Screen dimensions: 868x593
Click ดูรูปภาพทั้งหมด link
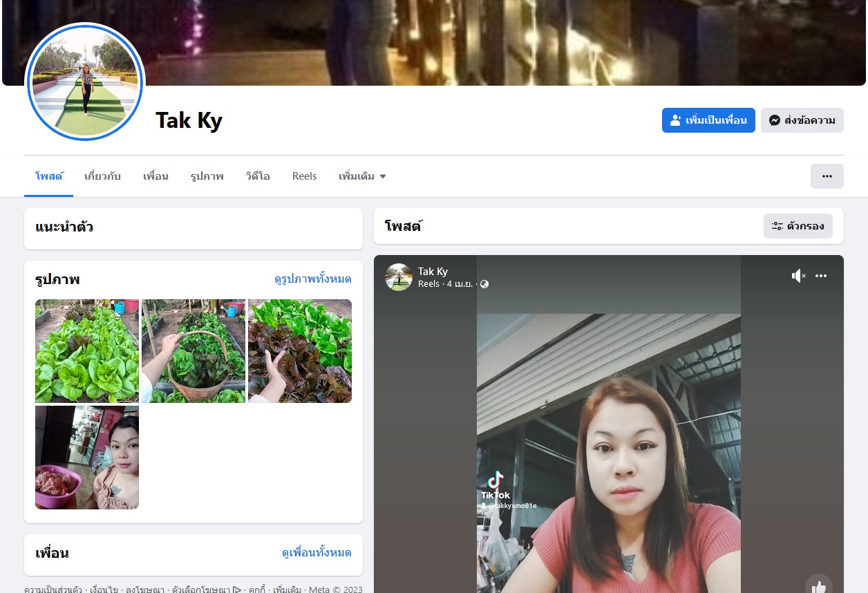point(312,279)
